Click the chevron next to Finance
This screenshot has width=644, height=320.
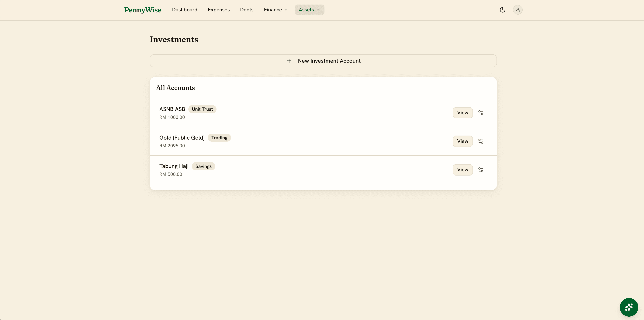[286, 10]
